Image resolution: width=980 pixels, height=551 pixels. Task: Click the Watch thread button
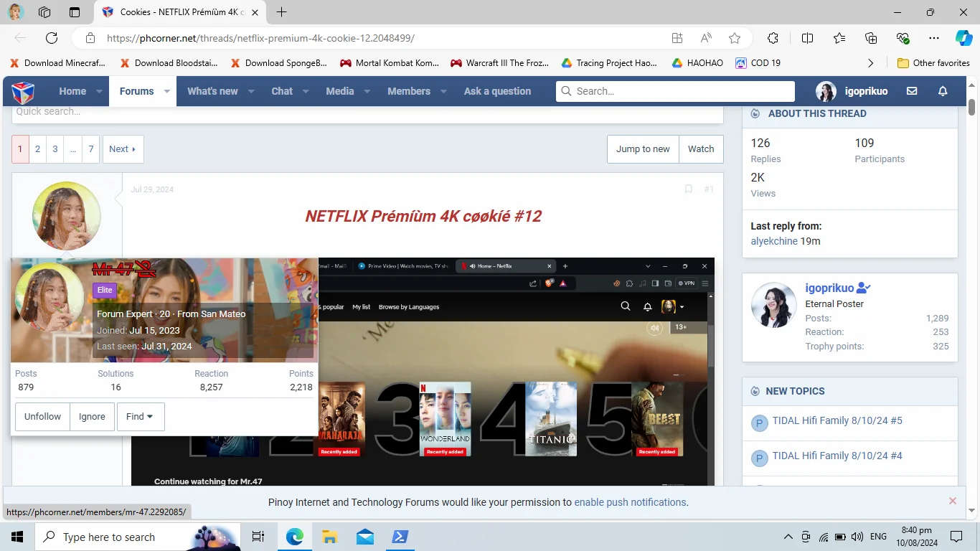point(701,149)
